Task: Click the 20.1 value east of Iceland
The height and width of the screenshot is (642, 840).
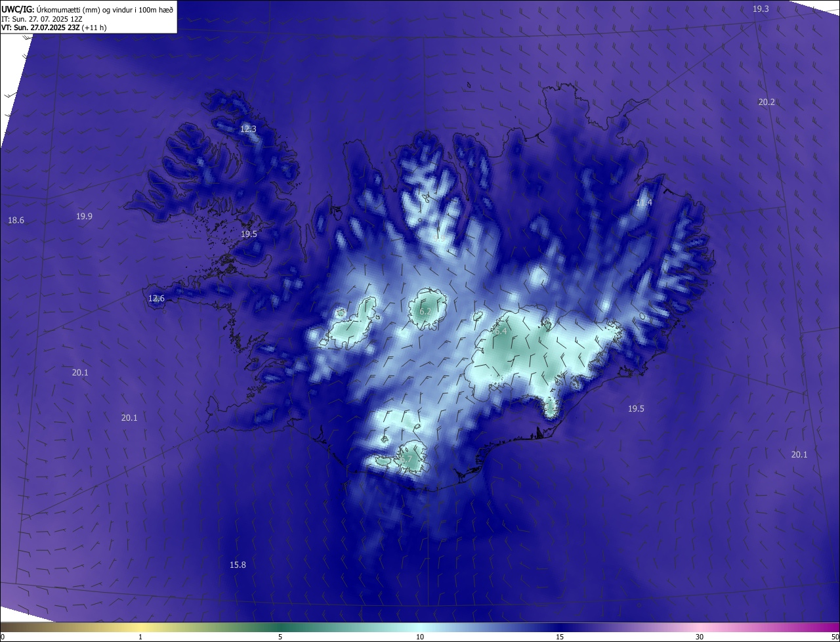Action: pos(799,454)
